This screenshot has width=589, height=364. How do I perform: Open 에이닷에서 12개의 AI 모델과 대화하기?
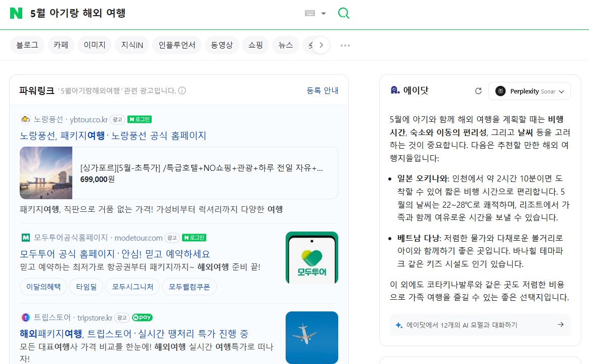pyautogui.click(x=479, y=325)
